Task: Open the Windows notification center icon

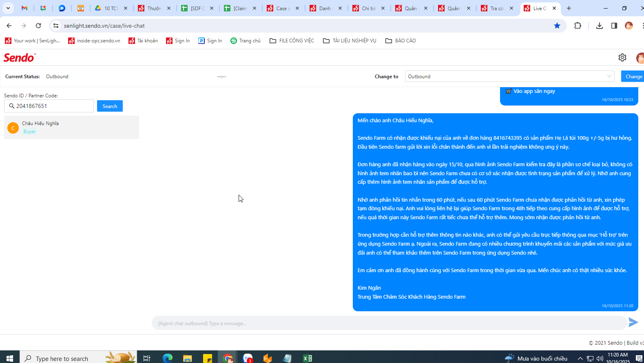Action: pos(639,358)
